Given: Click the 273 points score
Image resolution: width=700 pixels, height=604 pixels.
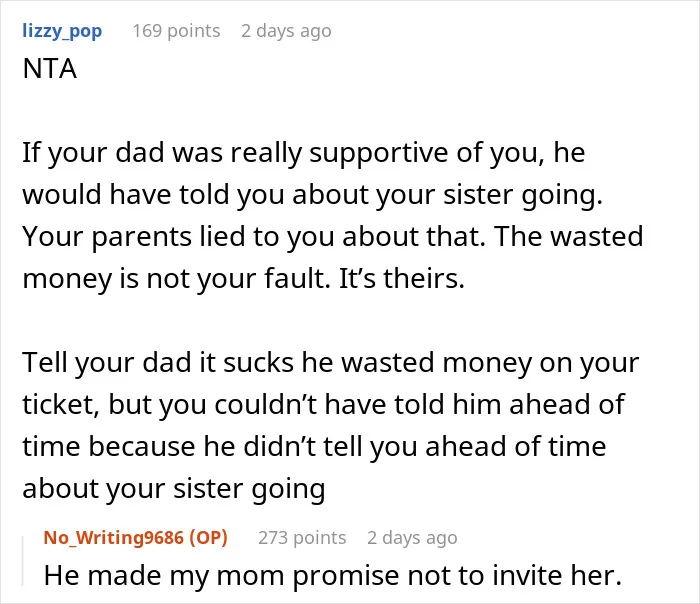Looking at the screenshot, I should (x=302, y=538).
